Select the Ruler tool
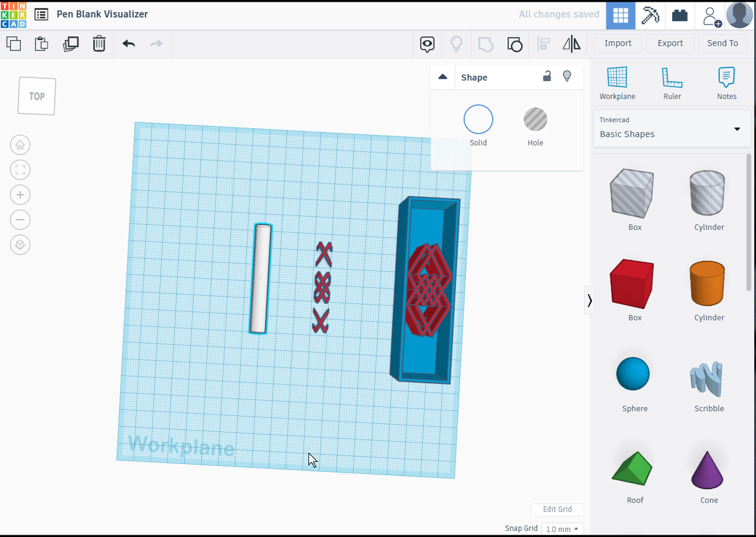Image resolution: width=756 pixels, height=537 pixels. [672, 84]
